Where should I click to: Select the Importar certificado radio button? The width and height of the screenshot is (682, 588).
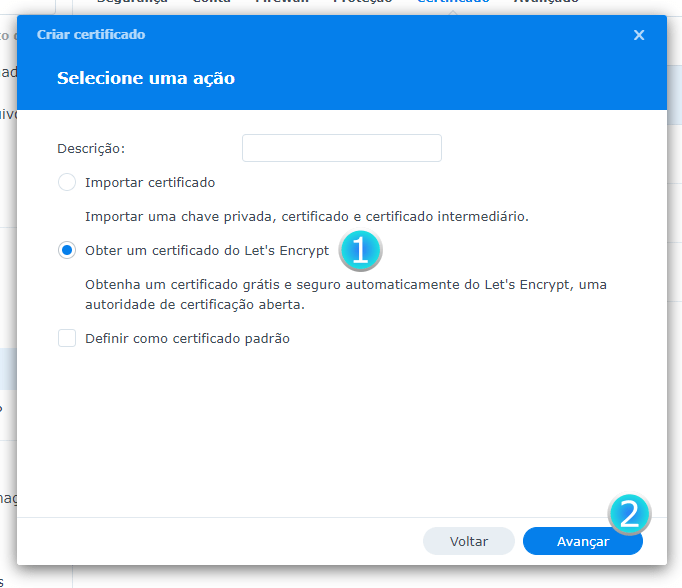click(x=67, y=183)
